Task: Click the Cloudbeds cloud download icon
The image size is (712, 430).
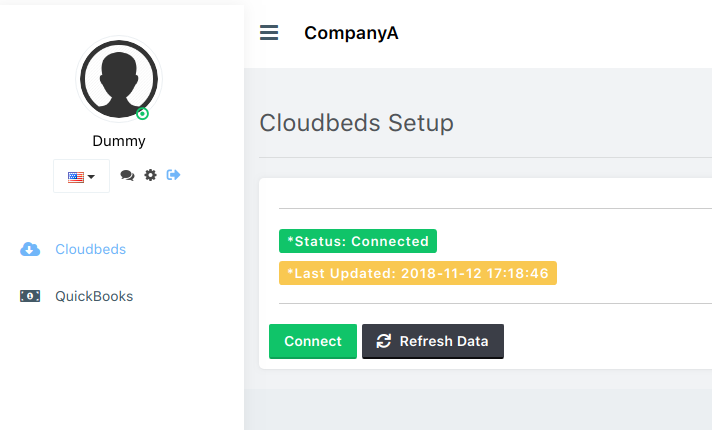Action: tap(30, 249)
